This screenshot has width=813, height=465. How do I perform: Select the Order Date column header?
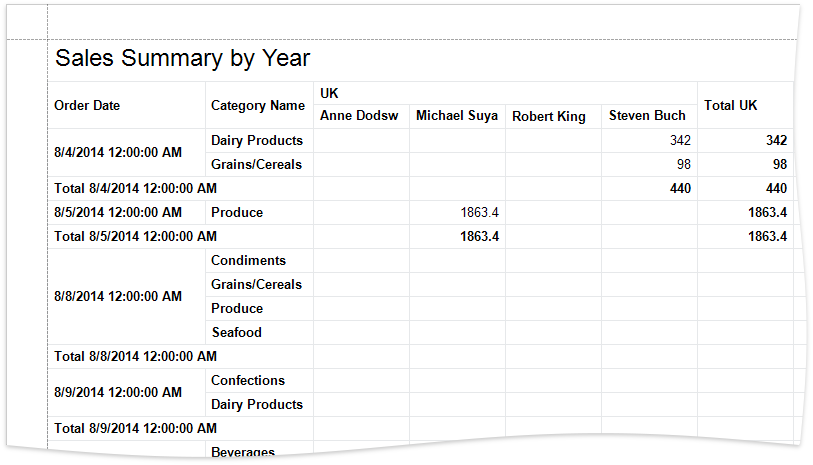87,106
